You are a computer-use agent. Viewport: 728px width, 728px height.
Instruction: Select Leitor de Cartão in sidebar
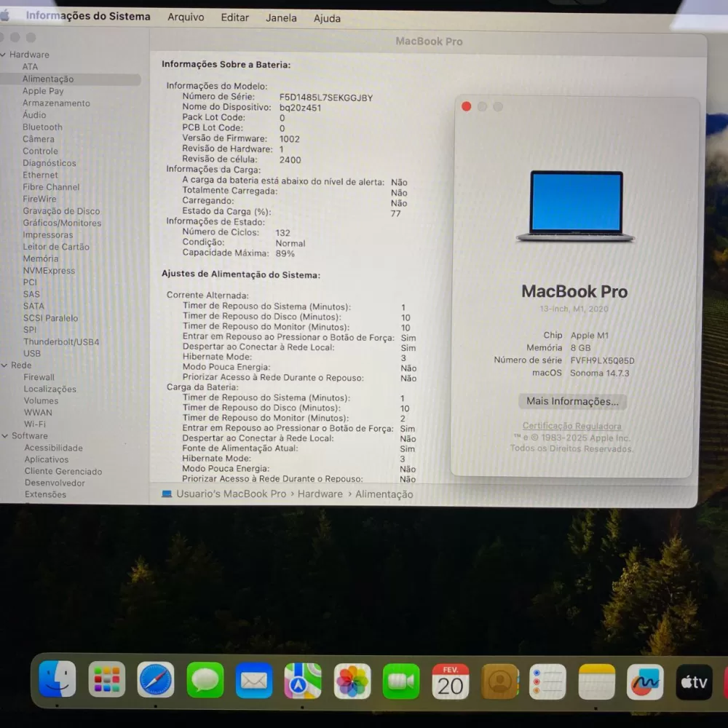pos(56,247)
